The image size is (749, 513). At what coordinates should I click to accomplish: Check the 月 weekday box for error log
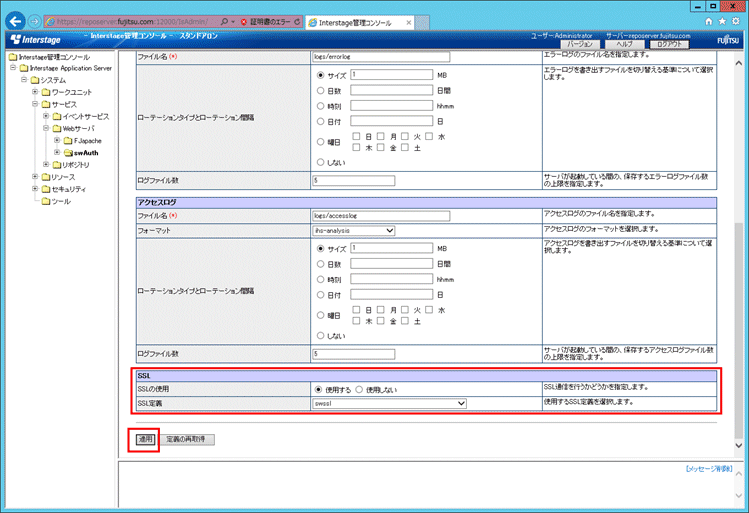[x=381, y=137]
